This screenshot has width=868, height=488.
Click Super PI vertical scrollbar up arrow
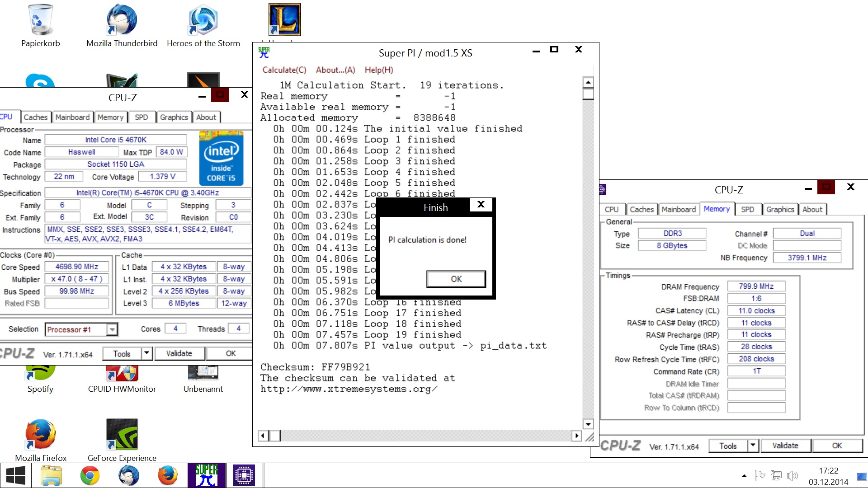point(588,82)
